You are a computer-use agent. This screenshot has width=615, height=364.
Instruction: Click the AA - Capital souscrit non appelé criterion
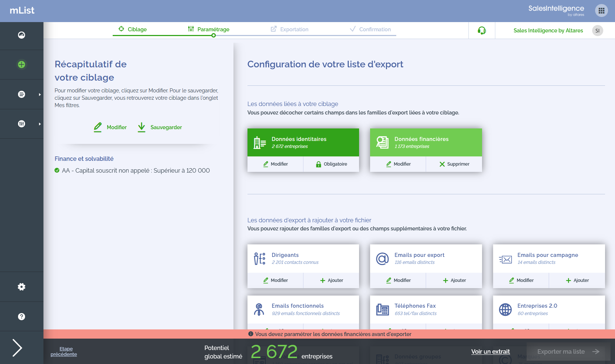[132, 170]
